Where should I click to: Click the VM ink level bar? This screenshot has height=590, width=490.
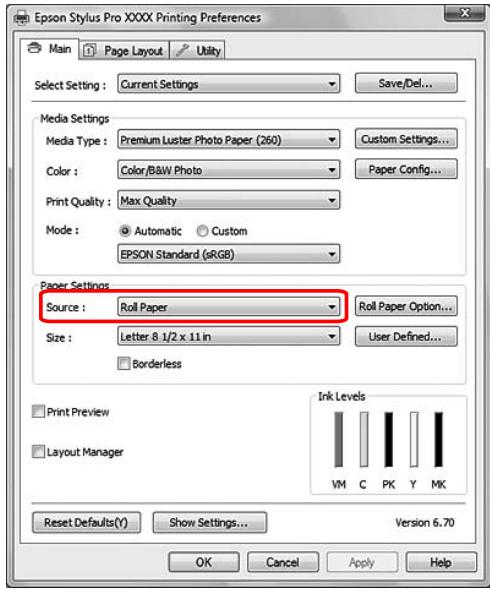(339, 439)
